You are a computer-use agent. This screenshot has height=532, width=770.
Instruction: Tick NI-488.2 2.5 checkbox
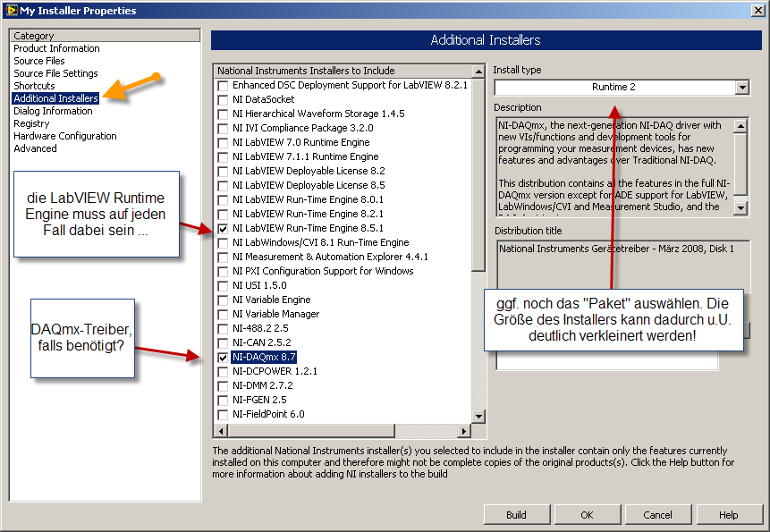(x=223, y=329)
